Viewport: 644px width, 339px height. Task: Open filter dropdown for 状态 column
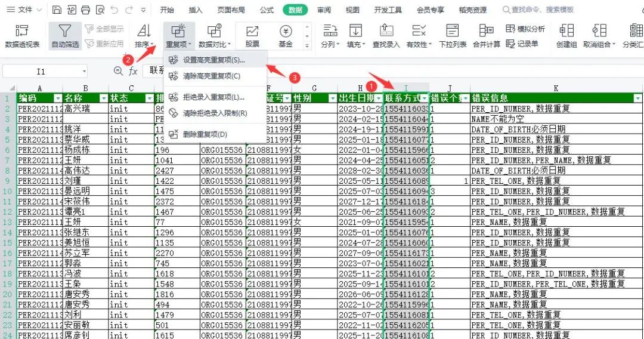(x=150, y=98)
